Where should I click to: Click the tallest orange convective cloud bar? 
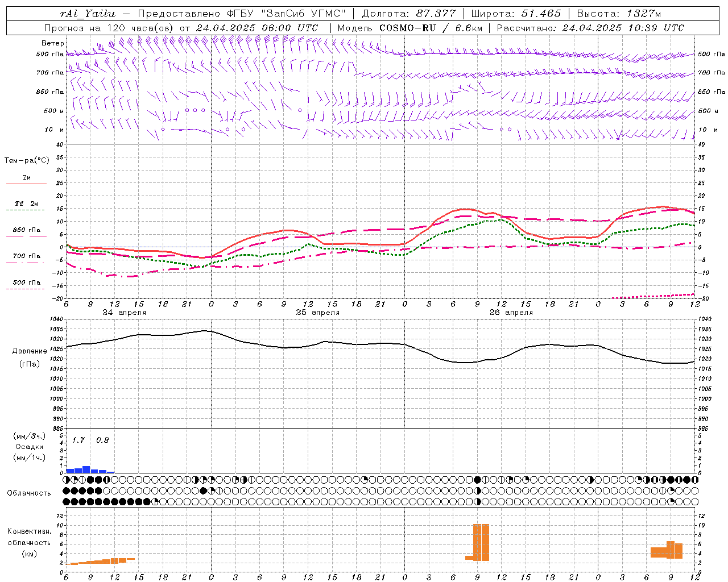[x=481, y=542]
